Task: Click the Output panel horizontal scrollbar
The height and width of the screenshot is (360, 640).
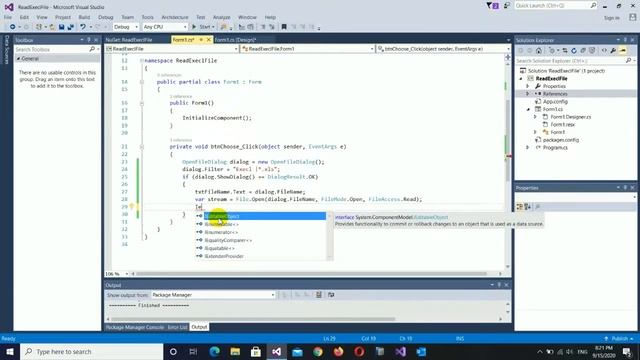Action: [253, 319]
